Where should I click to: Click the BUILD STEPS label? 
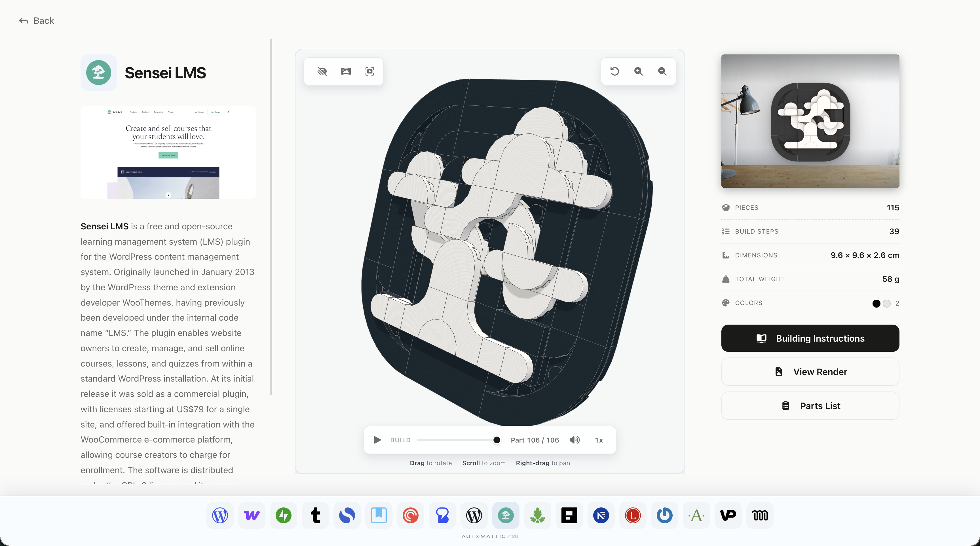click(x=756, y=232)
